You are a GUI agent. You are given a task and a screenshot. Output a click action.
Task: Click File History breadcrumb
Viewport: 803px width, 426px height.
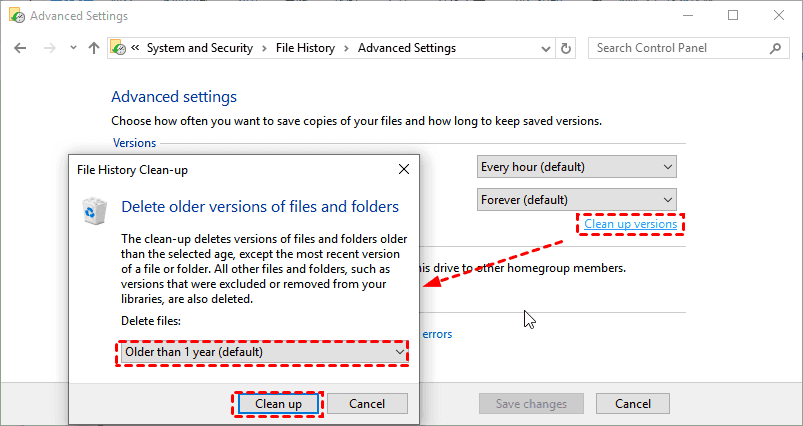pyautogui.click(x=306, y=48)
